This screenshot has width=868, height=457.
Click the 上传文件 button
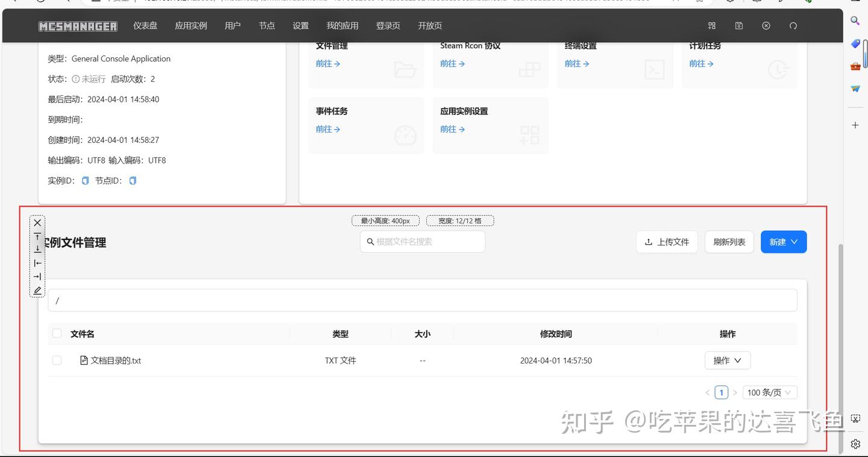coord(667,242)
